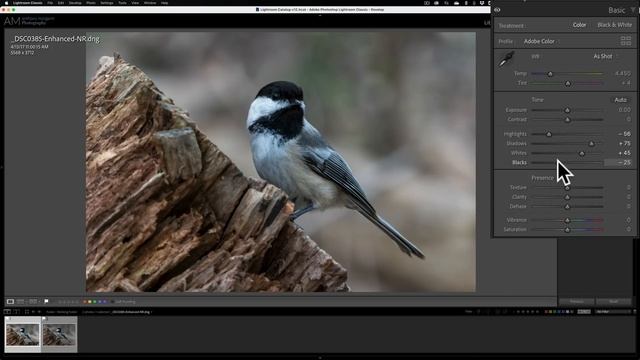Image resolution: width=640 pixels, height=360 pixels.
Task: Open the before/after view options arrow
Action: click(40, 302)
